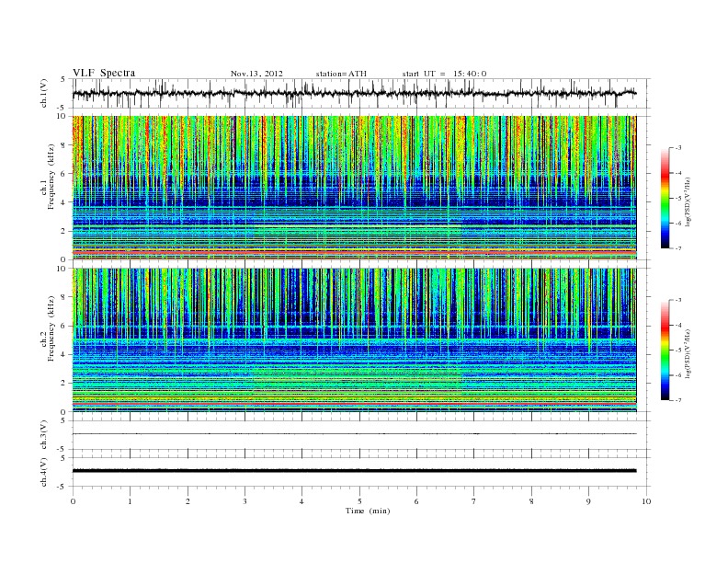Click the "7" tick on the time axis
Screen dimensions: 728x563
point(474,501)
